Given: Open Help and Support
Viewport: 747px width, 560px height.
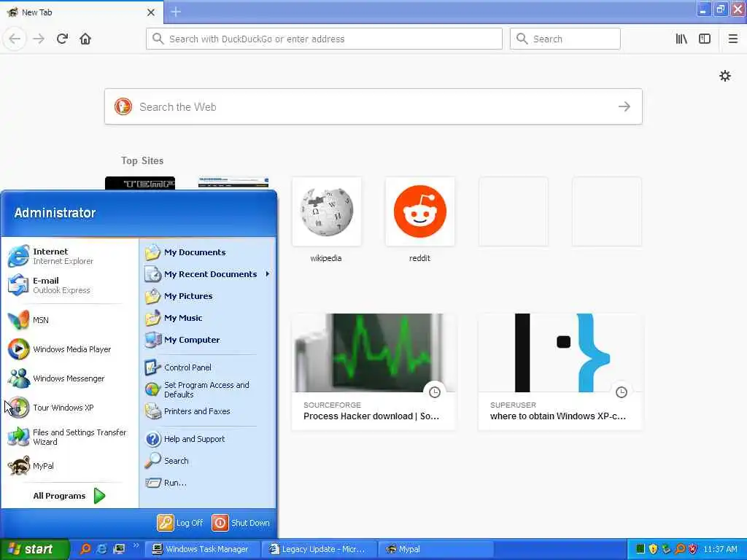Looking at the screenshot, I should tap(208, 439).
